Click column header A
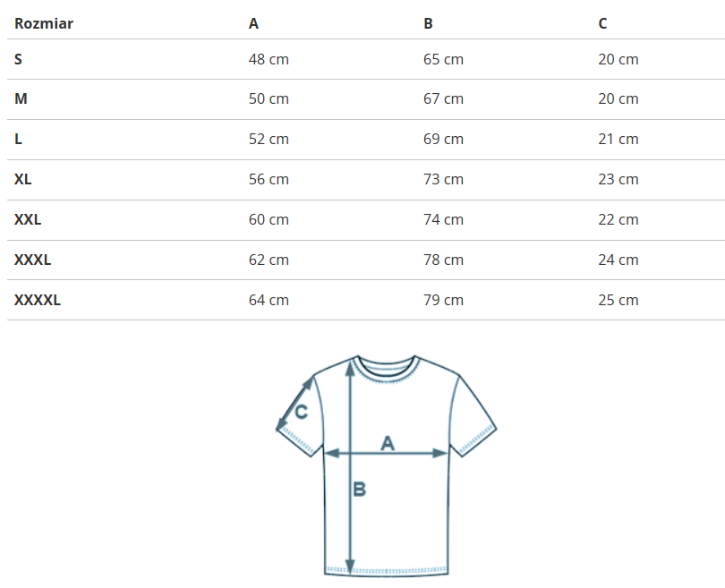Image resolution: width=725 pixels, height=588 pixels. point(253,23)
